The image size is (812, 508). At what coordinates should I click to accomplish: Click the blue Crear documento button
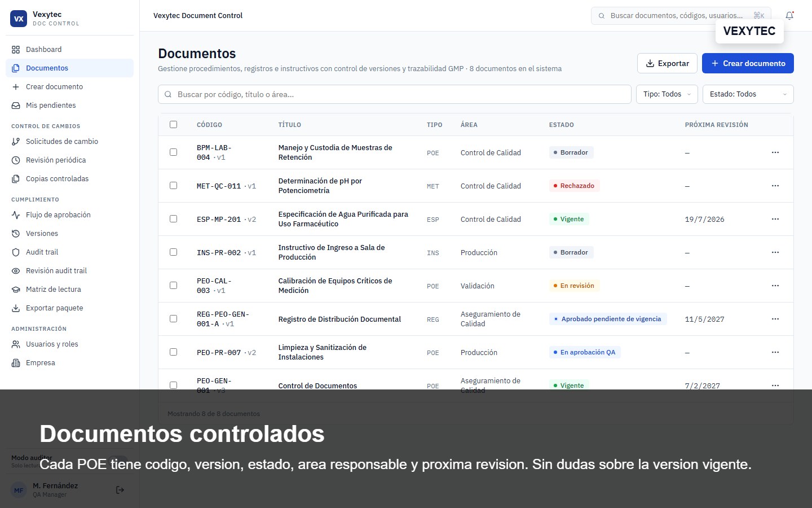pos(748,63)
